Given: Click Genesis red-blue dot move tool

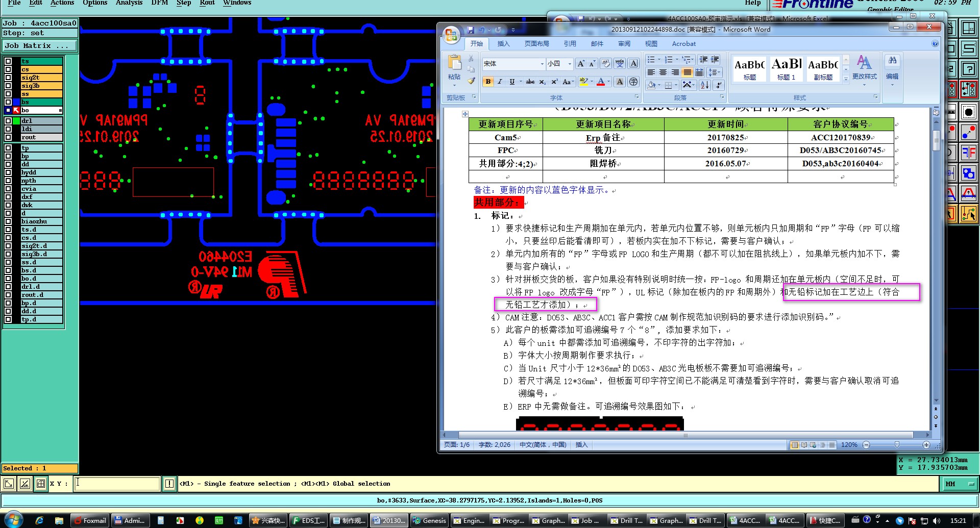Looking at the screenshot, I should coord(968,132).
